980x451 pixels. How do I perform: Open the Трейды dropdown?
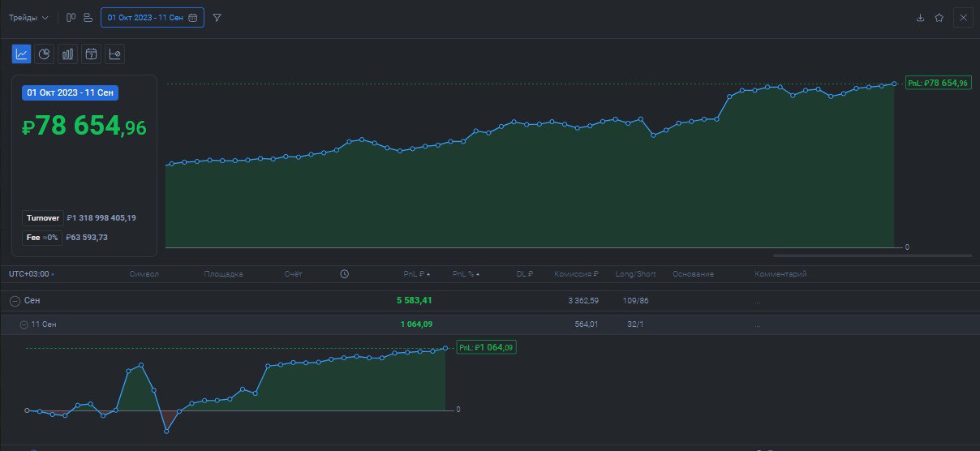[28, 17]
